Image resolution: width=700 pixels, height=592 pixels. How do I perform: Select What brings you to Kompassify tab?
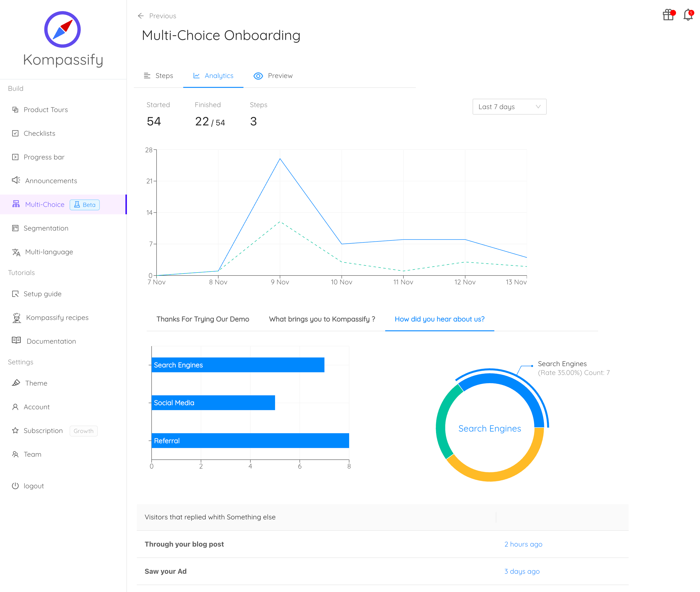point(322,319)
